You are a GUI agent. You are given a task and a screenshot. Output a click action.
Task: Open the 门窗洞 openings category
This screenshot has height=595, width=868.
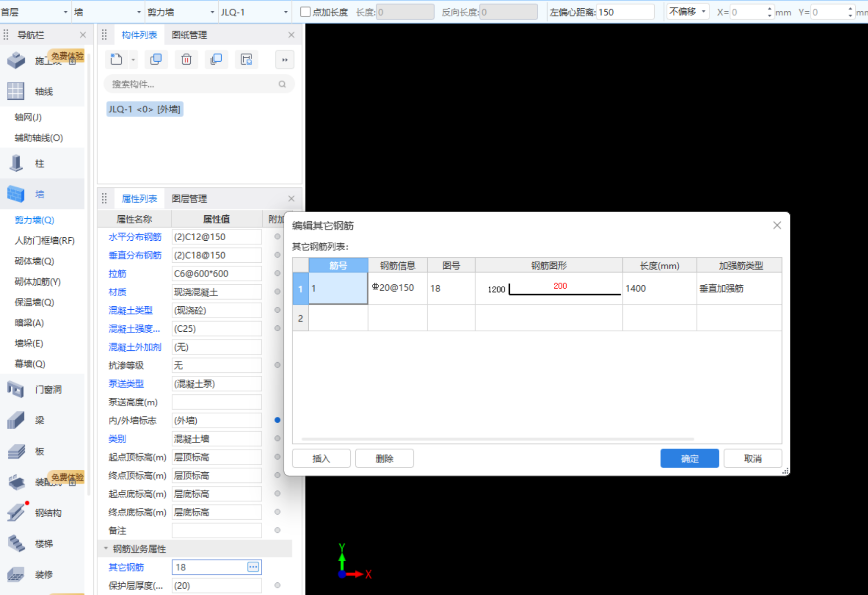(43, 389)
